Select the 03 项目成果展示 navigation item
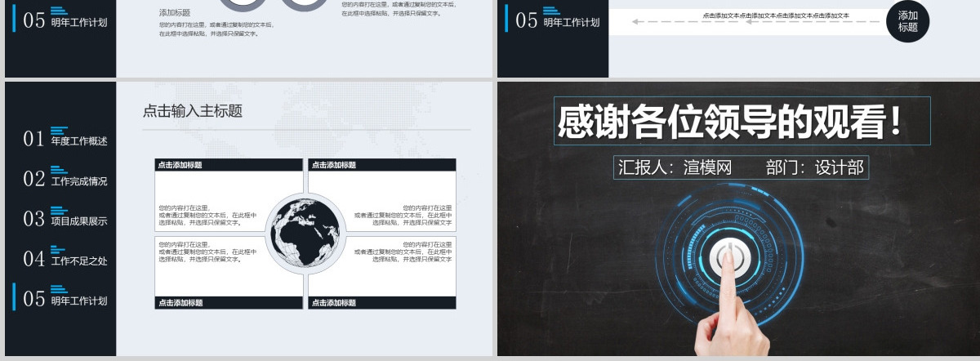The image size is (980, 361). pyautogui.click(x=65, y=217)
